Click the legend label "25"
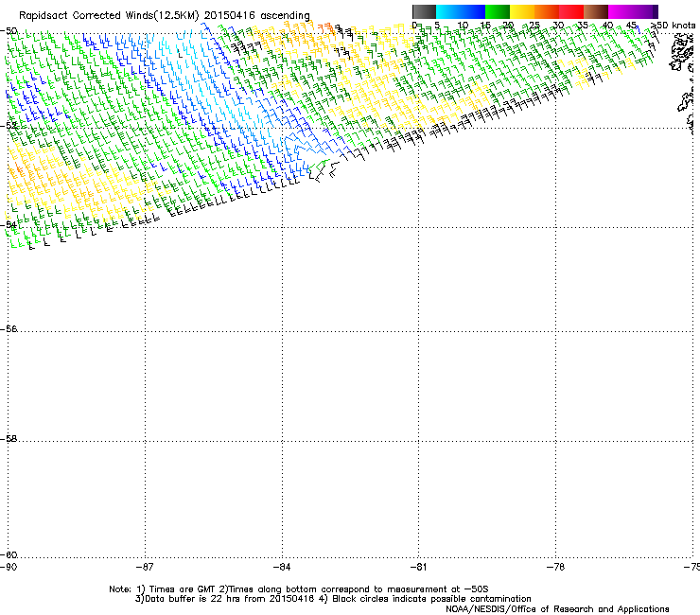Image resolution: width=700 pixels, height=615 pixels. [x=534, y=26]
